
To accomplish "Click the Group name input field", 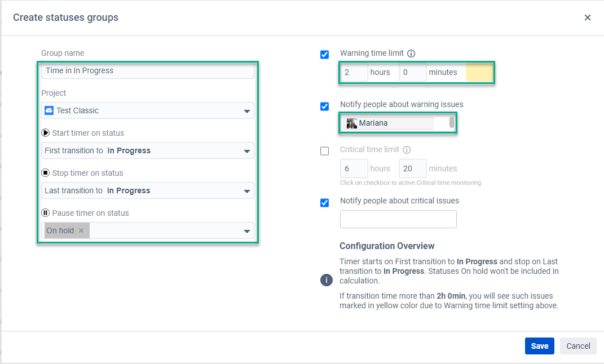I will point(148,71).
